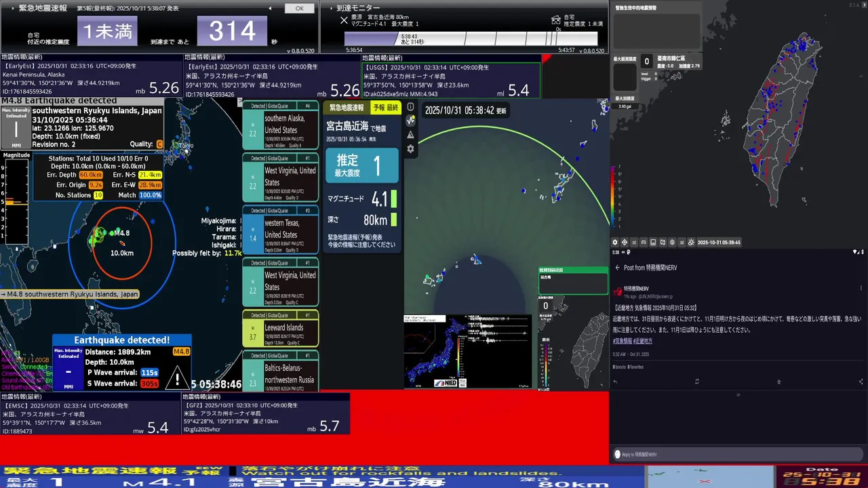Screen dimensions: 868x488
Task: Click the X epicenter icon in 到達モニター
Action: click(x=344, y=20)
